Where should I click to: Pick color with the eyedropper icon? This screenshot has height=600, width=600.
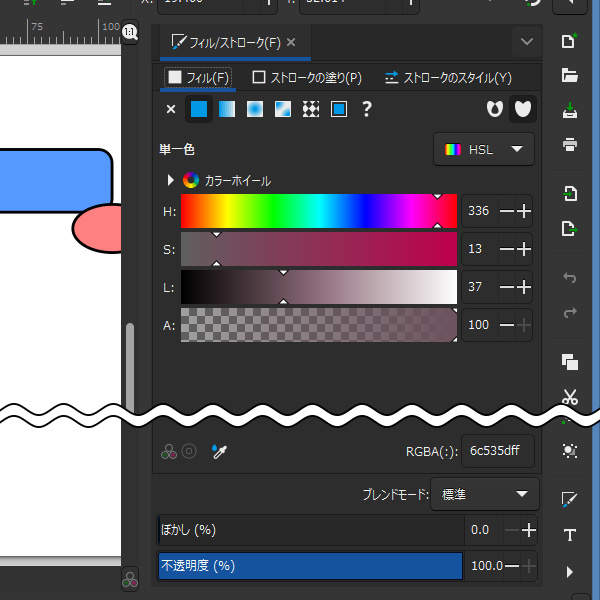(x=219, y=452)
